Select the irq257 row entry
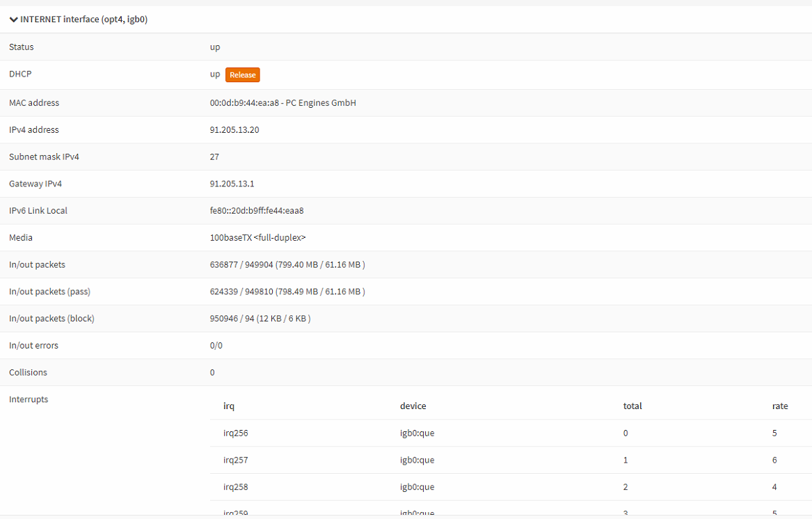This screenshot has height=519, width=812. pos(235,461)
